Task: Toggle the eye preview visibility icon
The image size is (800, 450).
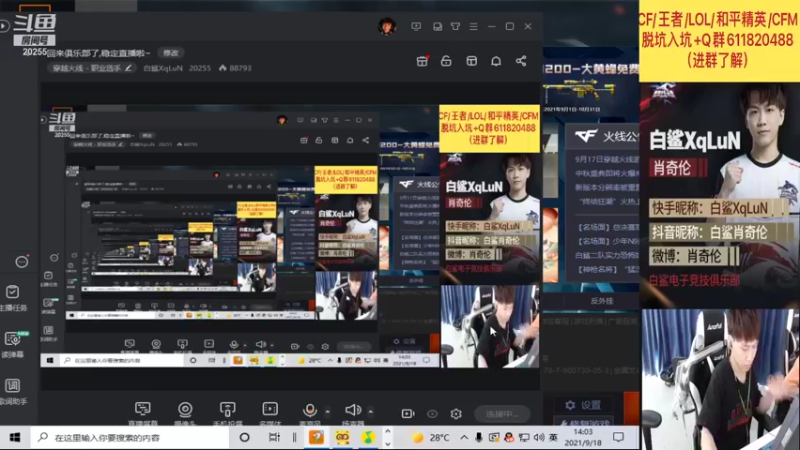Action: (x=432, y=414)
